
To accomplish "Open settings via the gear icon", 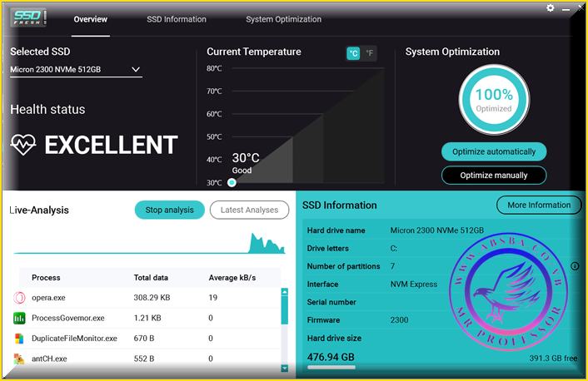I will click(551, 7).
